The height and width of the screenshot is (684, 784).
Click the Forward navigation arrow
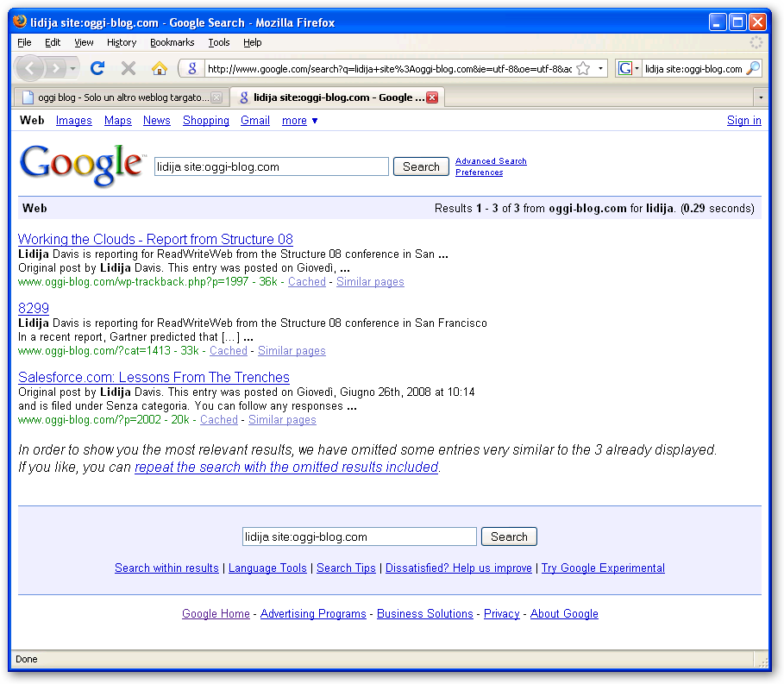56,68
